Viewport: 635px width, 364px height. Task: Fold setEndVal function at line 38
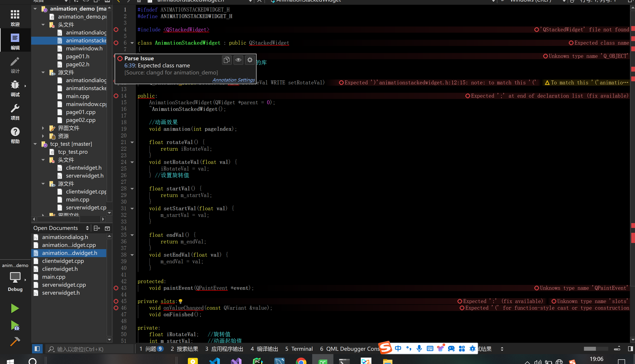point(132,255)
